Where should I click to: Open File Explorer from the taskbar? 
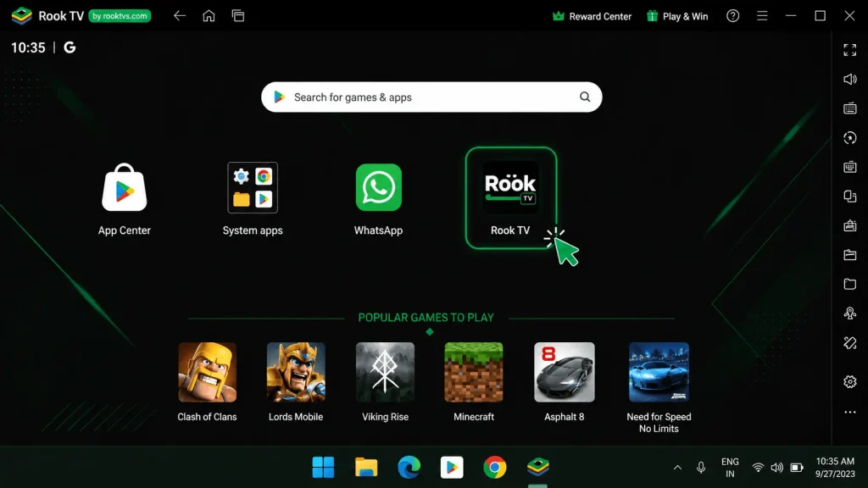(x=366, y=468)
